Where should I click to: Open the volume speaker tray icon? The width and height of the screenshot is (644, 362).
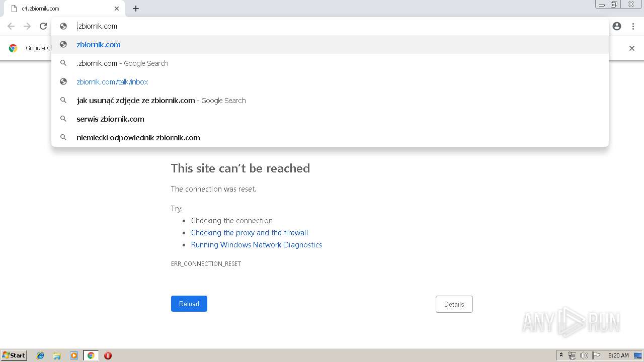pos(584,355)
